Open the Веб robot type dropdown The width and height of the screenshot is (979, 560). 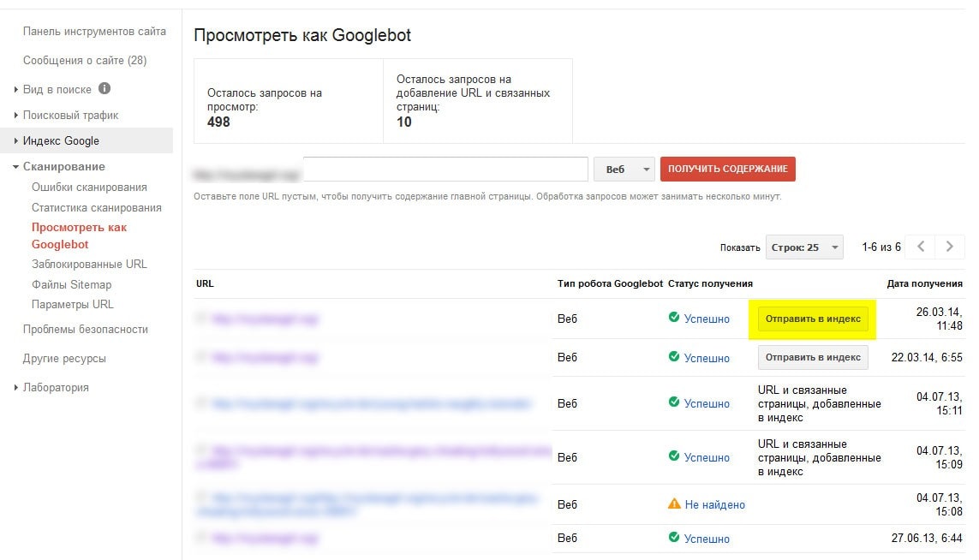pos(624,170)
